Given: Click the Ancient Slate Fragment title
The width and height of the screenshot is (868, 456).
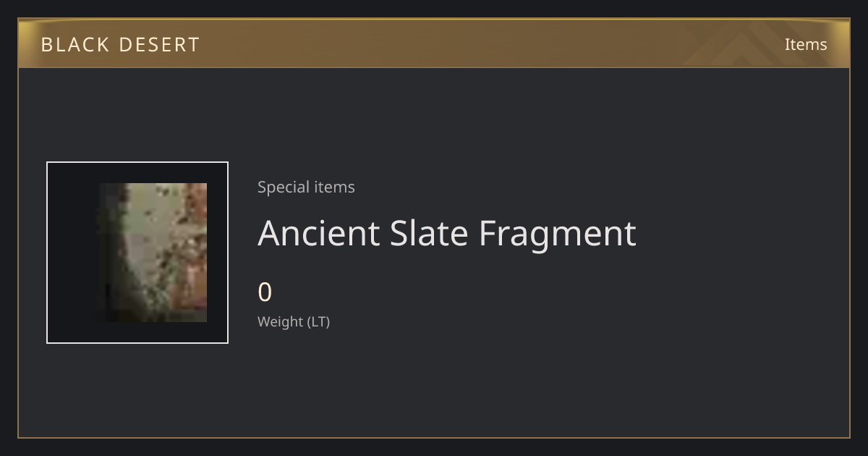Looking at the screenshot, I should click(x=447, y=233).
